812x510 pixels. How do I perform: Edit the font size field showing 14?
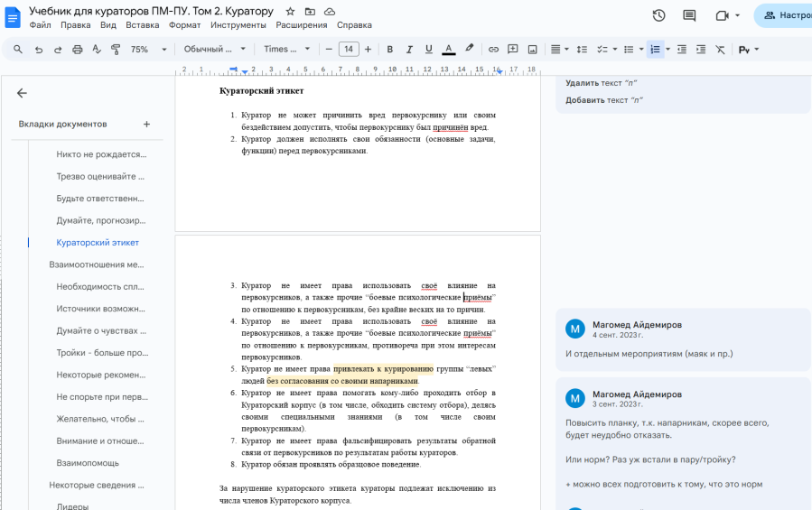point(349,49)
